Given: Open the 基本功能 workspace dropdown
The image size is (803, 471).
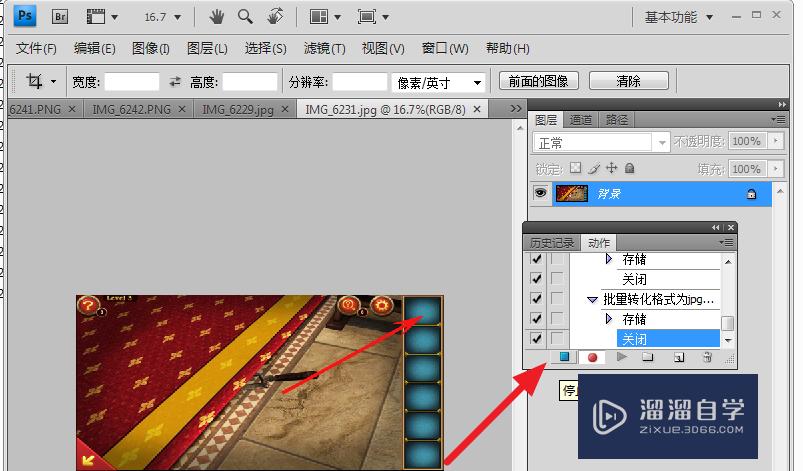Looking at the screenshot, I should point(709,17).
